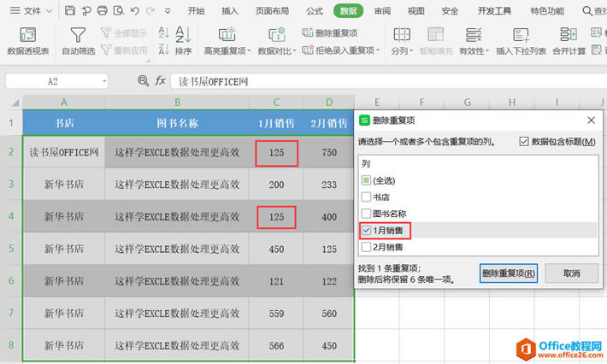
Task: Open the 文件 menu dropdown arrow
Action: click(50, 11)
